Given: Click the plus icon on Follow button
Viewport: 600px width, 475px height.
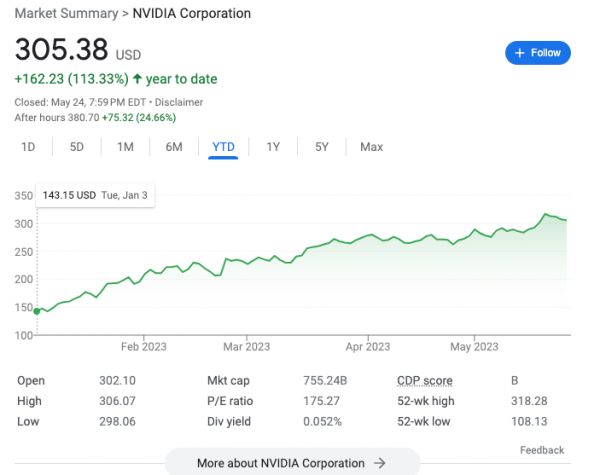Looking at the screenshot, I should 519,53.
